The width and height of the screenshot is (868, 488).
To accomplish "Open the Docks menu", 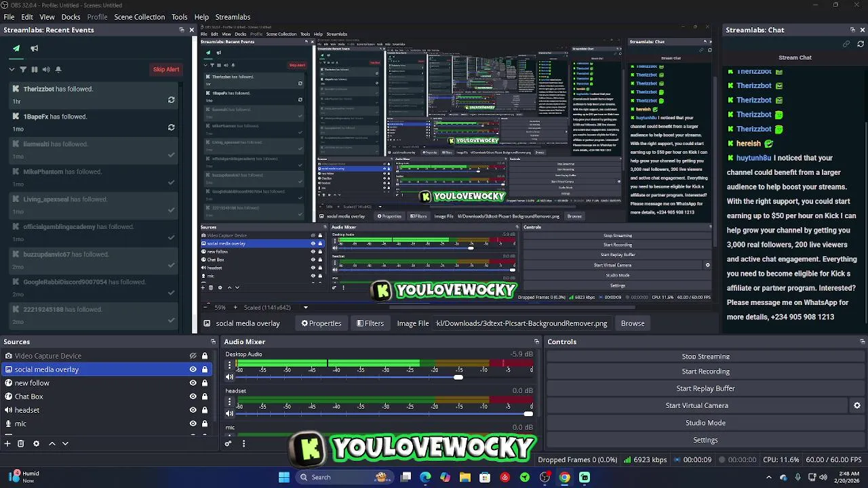I will pos(71,17).
